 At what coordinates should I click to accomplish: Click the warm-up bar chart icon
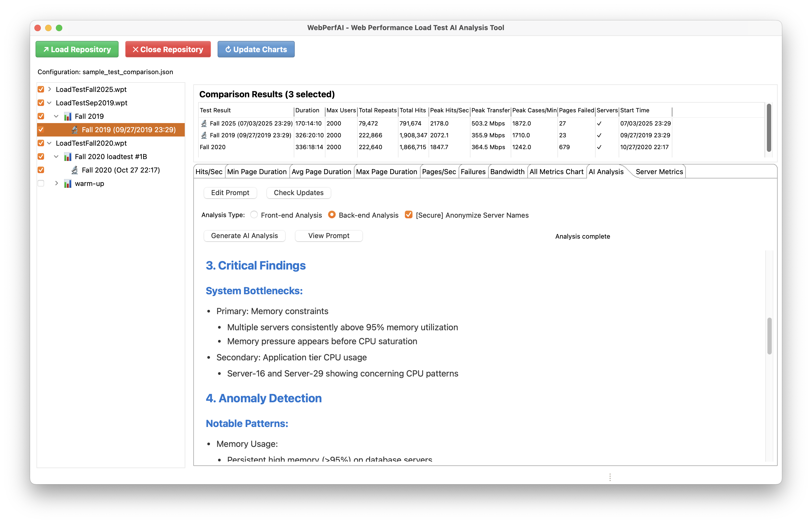tap(68, 184)
